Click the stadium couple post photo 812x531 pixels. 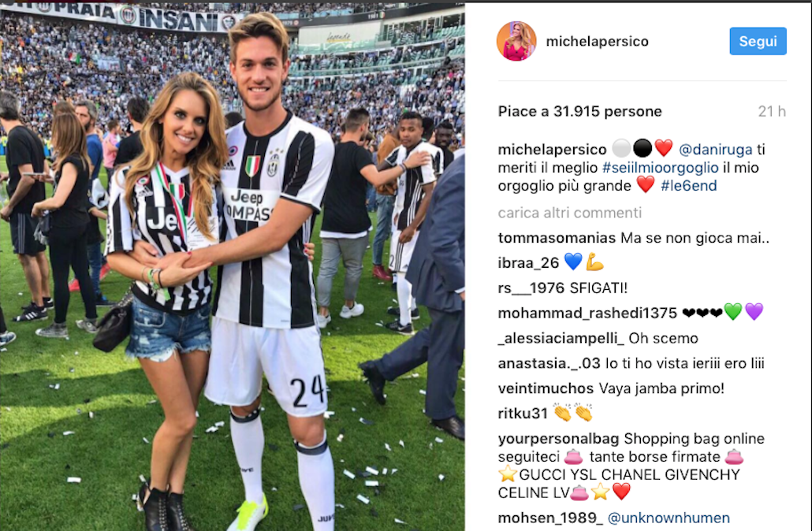point(233,266)
